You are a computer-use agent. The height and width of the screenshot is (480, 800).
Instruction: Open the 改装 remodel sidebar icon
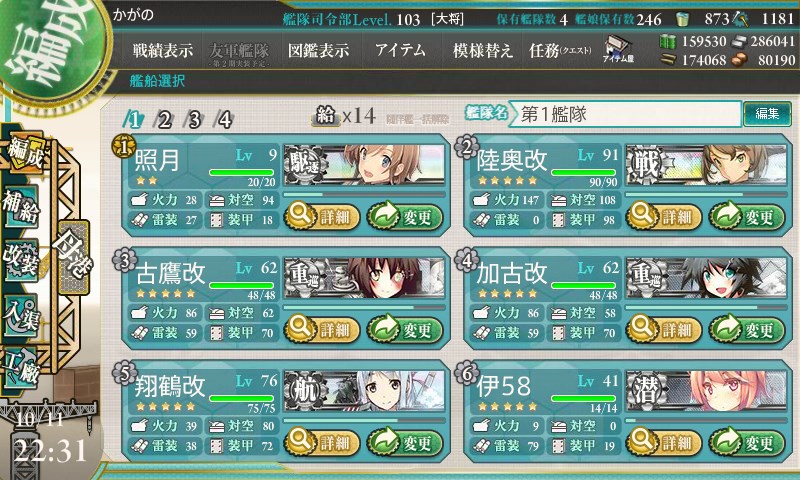coord(21,260)
